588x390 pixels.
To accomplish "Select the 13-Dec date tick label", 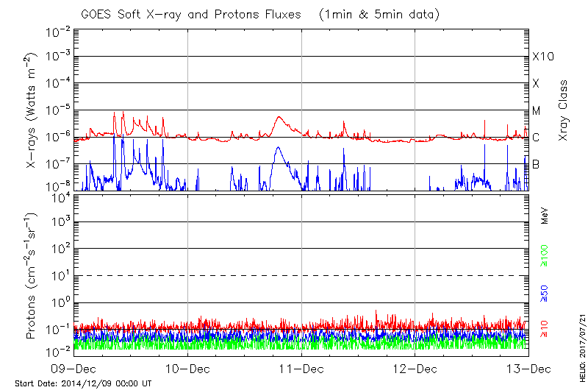I will (527, 368).
